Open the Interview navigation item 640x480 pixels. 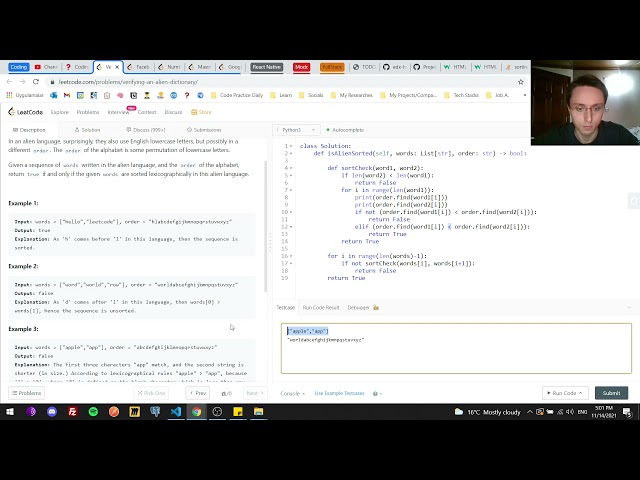(118, 112)
